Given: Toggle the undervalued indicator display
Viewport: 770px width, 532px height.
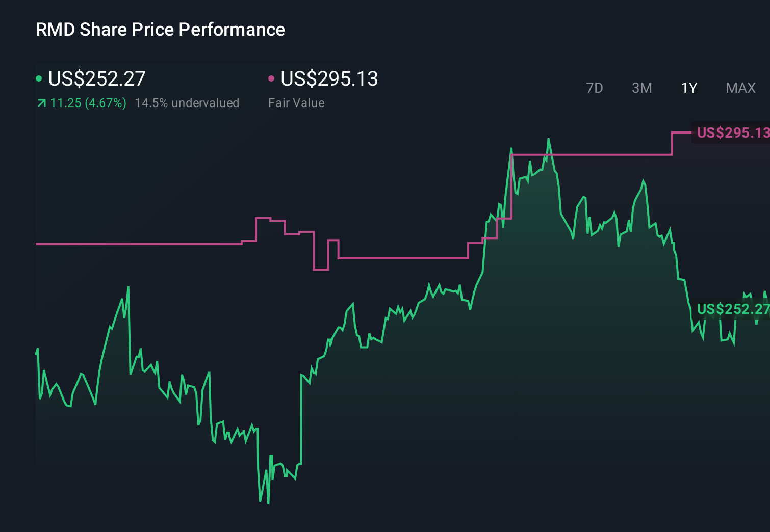Looking at the screenshot, I should coord(187,103).
